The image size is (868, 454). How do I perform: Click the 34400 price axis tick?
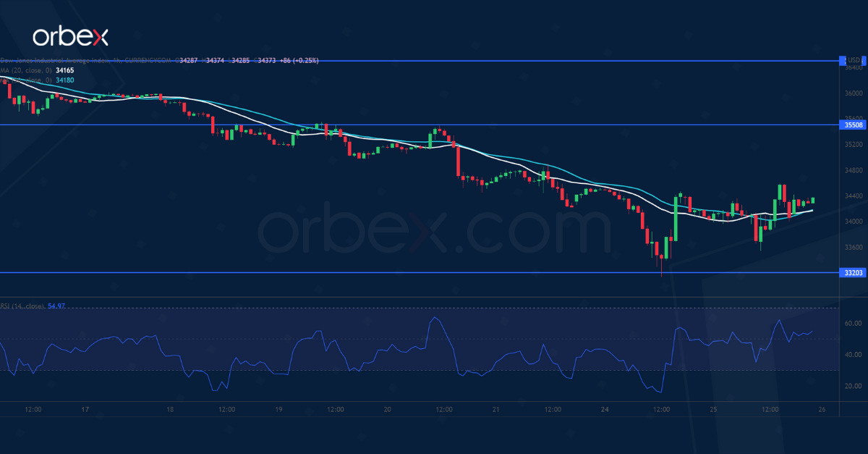point(854,196)
